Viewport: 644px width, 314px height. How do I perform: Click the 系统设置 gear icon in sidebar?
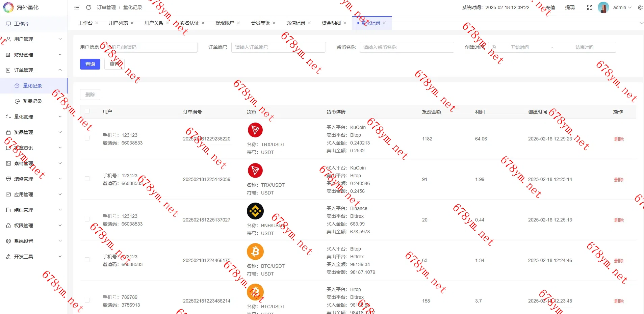[8, 241]
